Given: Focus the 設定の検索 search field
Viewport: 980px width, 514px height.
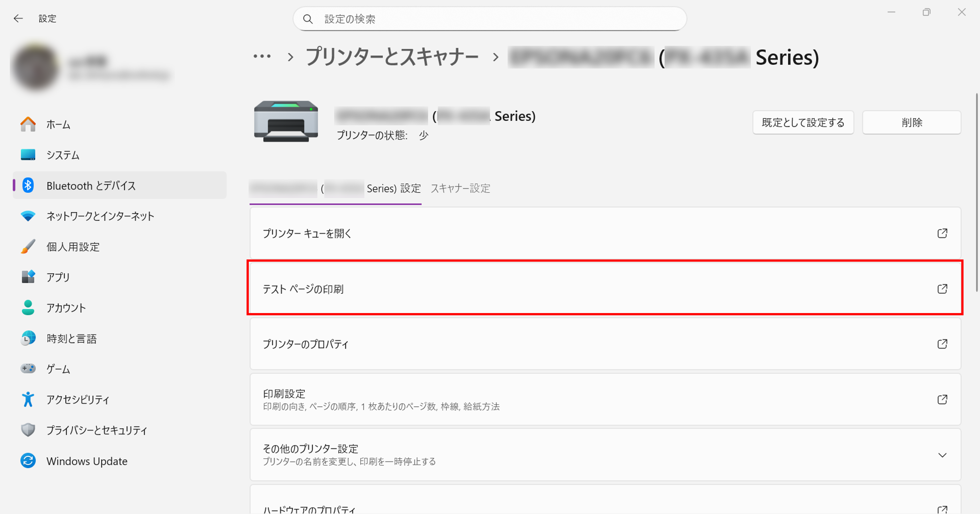Looking at the screenshot, I should pyautogui.click(x=494, y=19).
